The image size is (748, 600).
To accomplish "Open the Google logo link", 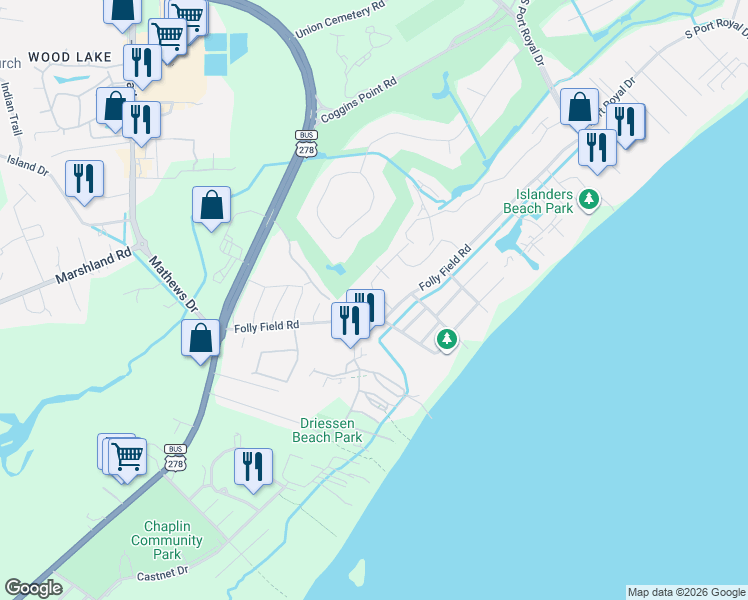I will (x=33, y=588).
